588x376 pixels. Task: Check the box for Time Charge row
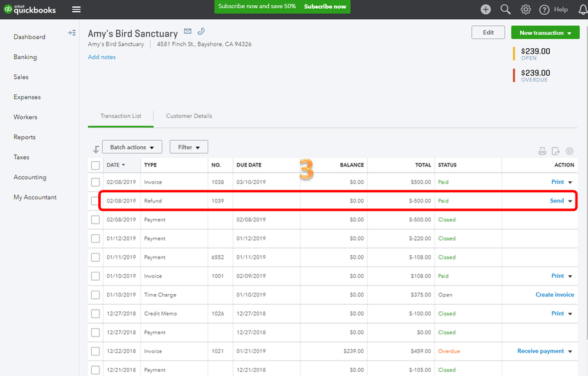click(x=95, y=295)
